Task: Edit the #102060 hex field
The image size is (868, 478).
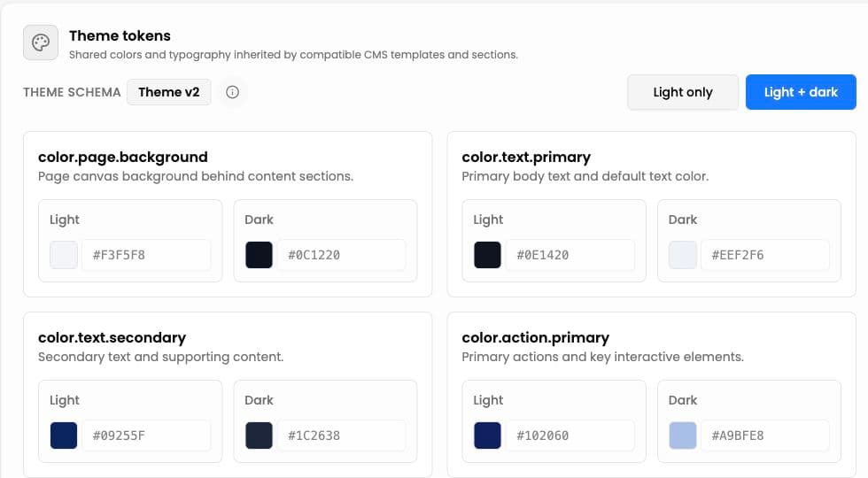Action: pyautogui.click(x=570, y=436)
